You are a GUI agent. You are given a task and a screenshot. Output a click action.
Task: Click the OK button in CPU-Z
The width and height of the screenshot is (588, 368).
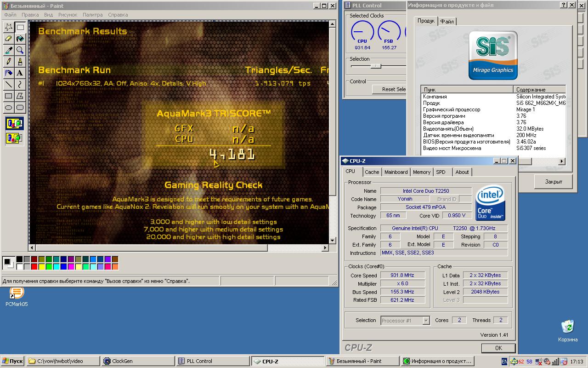pyautogui.click(x=498, y=348)
